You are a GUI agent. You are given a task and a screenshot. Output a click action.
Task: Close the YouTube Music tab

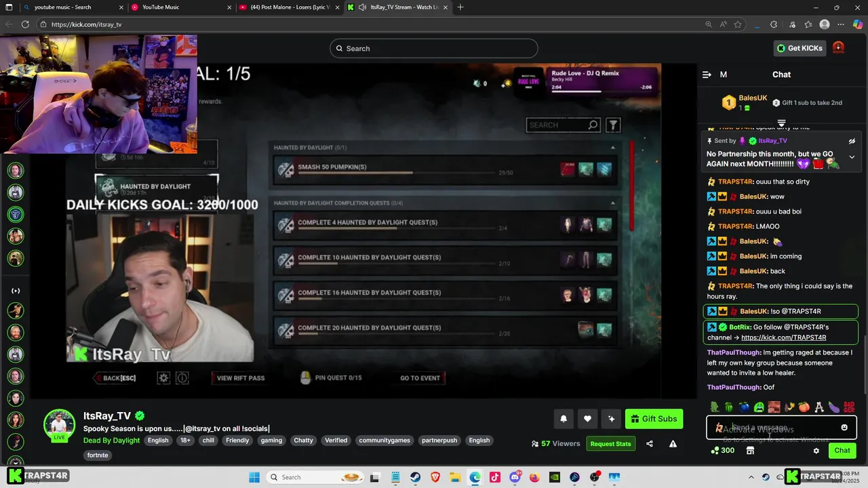coord(229,7)
